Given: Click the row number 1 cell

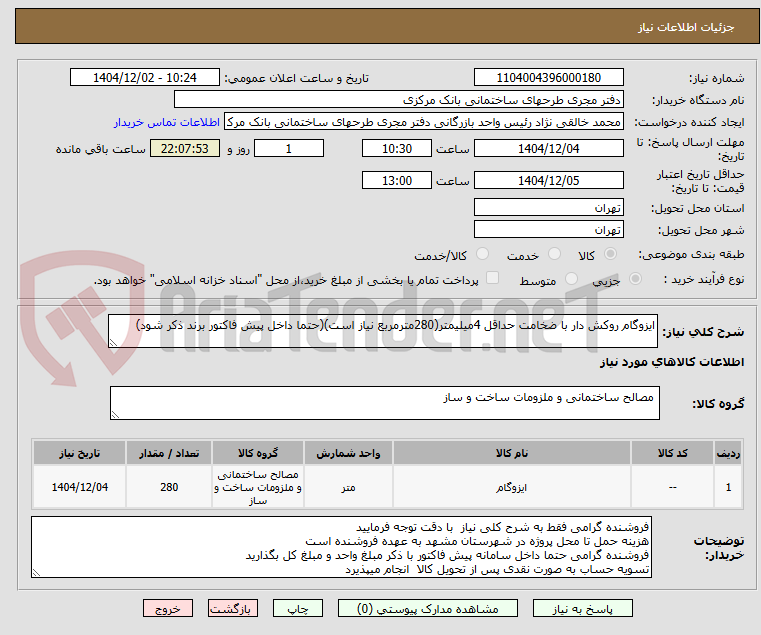Looking at the screenshot, I should point(728,487).
